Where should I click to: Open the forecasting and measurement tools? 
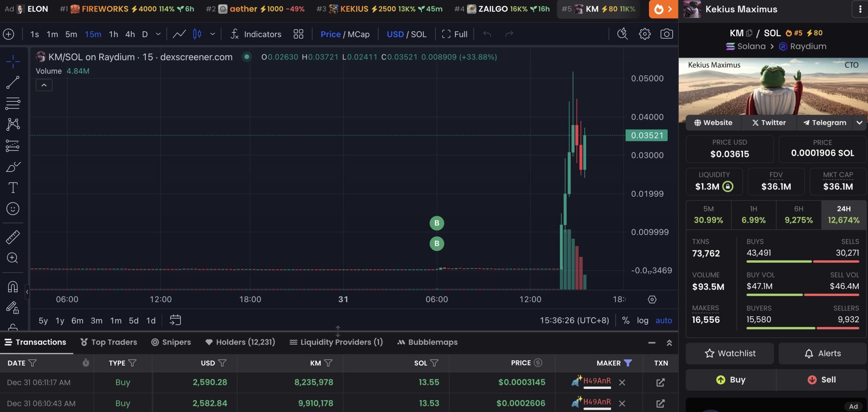[x=13, y=146]
